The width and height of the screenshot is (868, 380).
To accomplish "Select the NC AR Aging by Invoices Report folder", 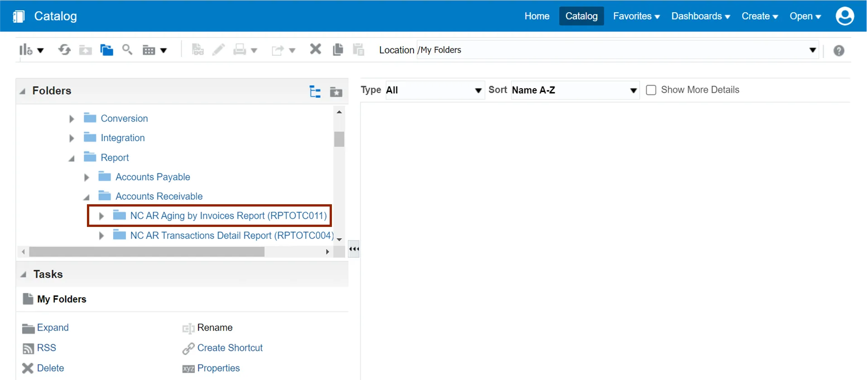I will (228, 216).
